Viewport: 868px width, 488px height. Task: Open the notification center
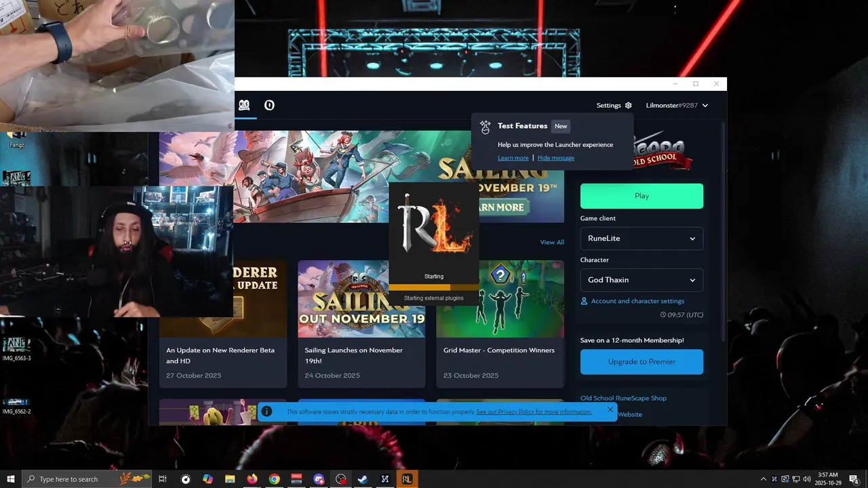tap(854, 479)
